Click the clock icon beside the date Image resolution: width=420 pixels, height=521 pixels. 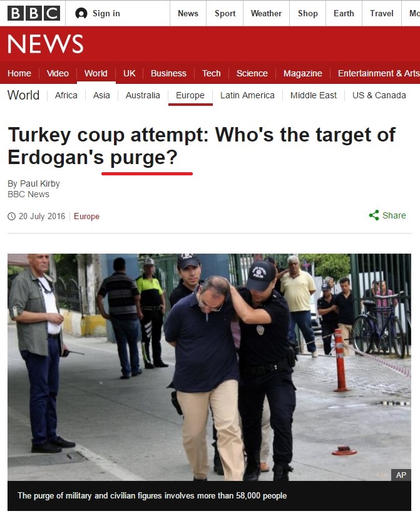tap(12, 216)
